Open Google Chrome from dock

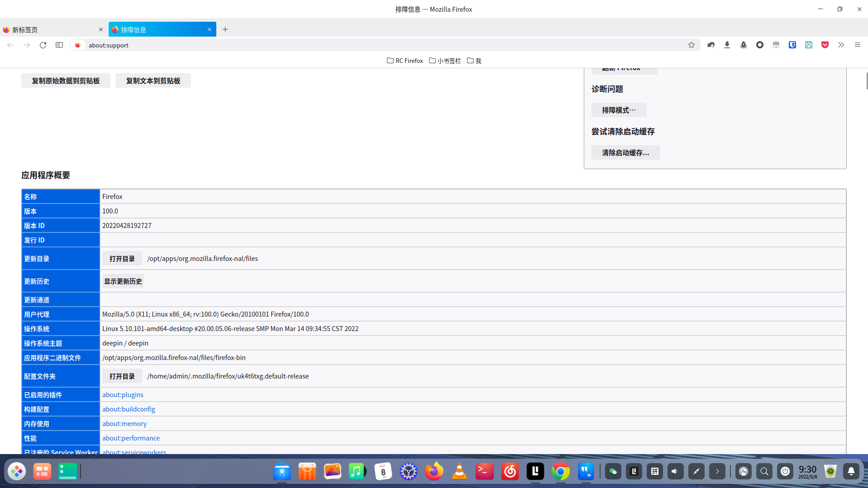coord(561,471)
